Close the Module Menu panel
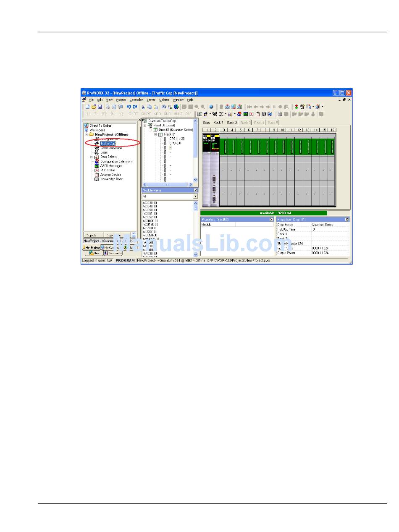399x532 pixels. (195, 190)
